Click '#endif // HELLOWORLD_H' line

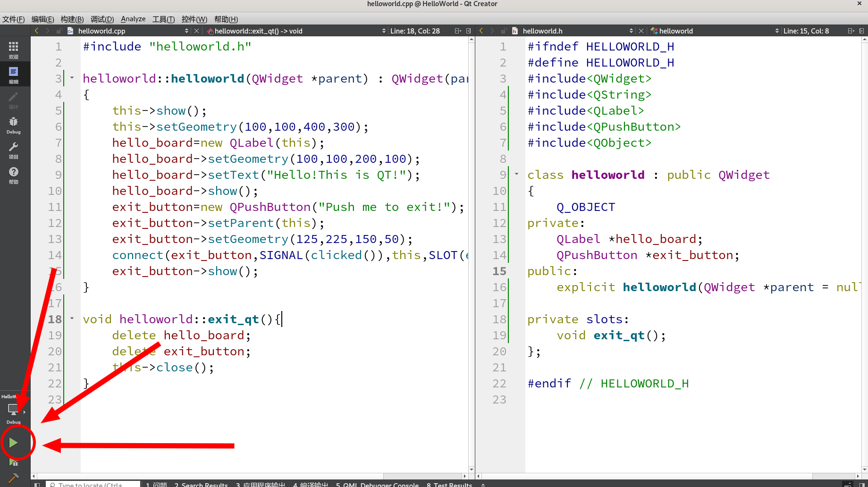tap(608, 383)
